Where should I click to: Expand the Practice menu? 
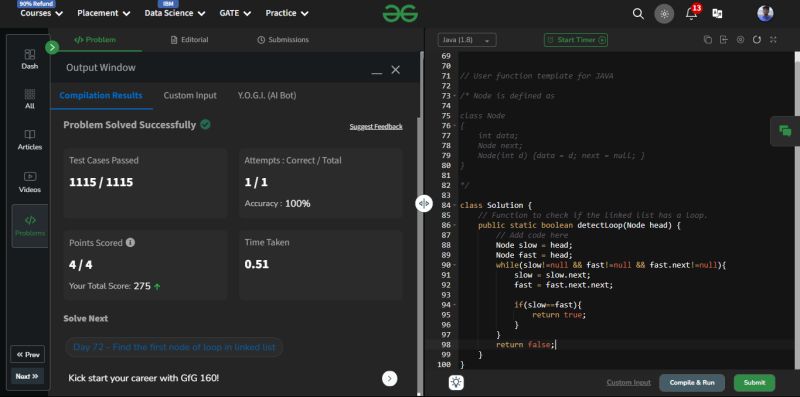click(x=287, y=13)
